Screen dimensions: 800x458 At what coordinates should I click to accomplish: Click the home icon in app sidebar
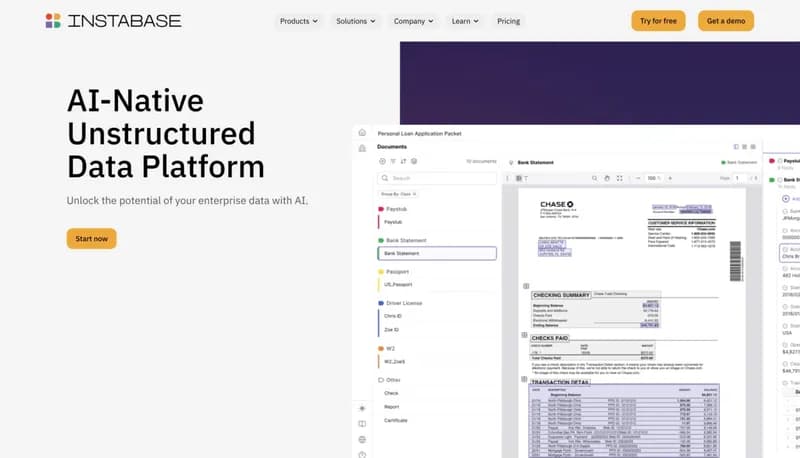click(362, 133)
